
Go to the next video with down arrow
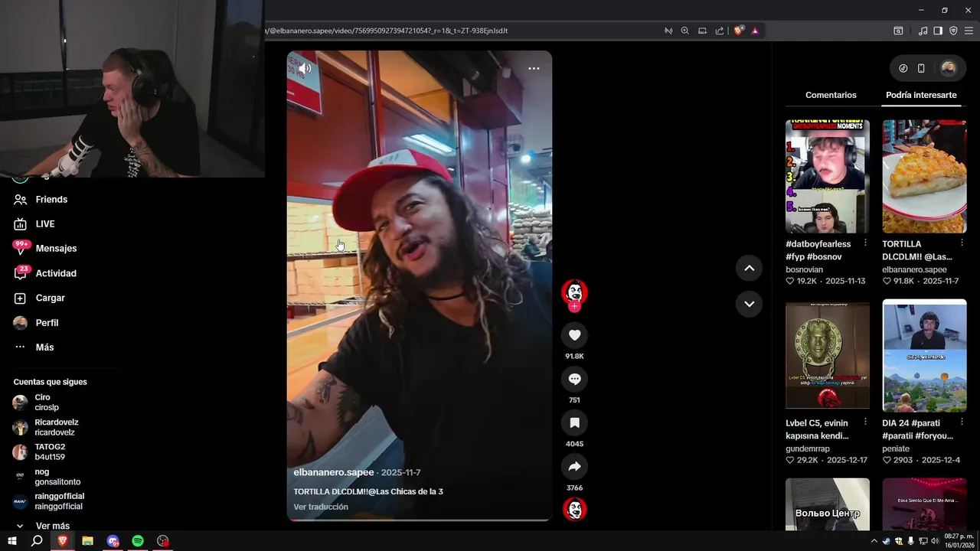tap(749, 304)
